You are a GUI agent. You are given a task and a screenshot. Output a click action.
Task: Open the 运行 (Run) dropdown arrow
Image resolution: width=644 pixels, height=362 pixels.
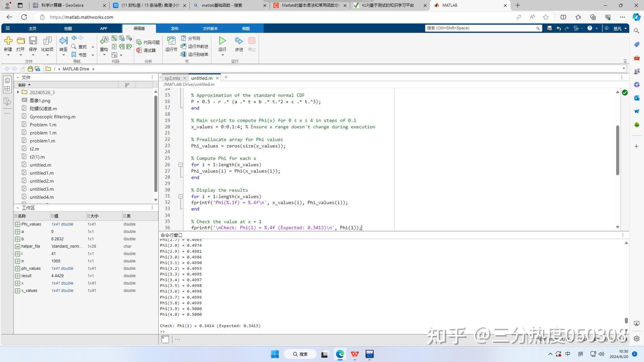(x=222, y=55)
